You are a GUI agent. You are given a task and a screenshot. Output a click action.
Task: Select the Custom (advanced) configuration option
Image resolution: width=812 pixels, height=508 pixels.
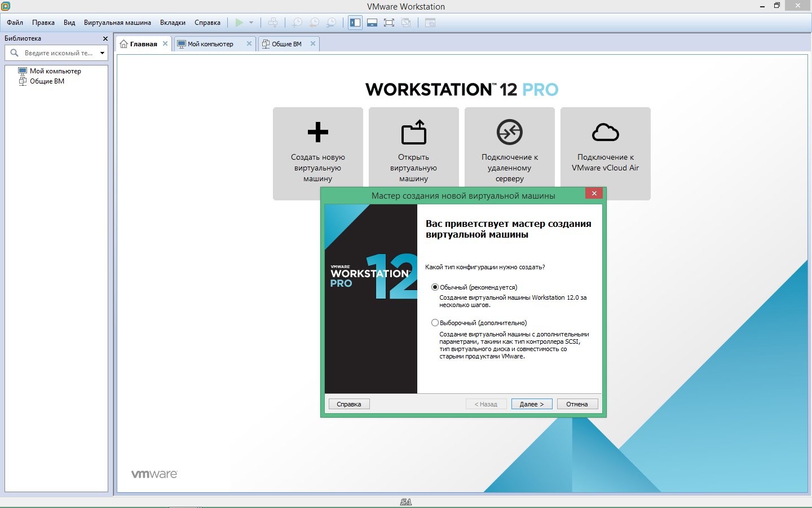(x=435, y=323)
